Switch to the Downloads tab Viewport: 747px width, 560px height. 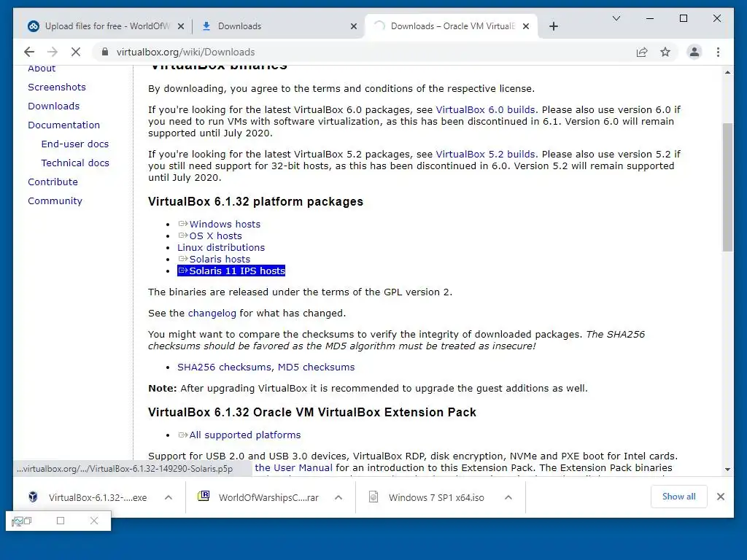coord(279,26)
